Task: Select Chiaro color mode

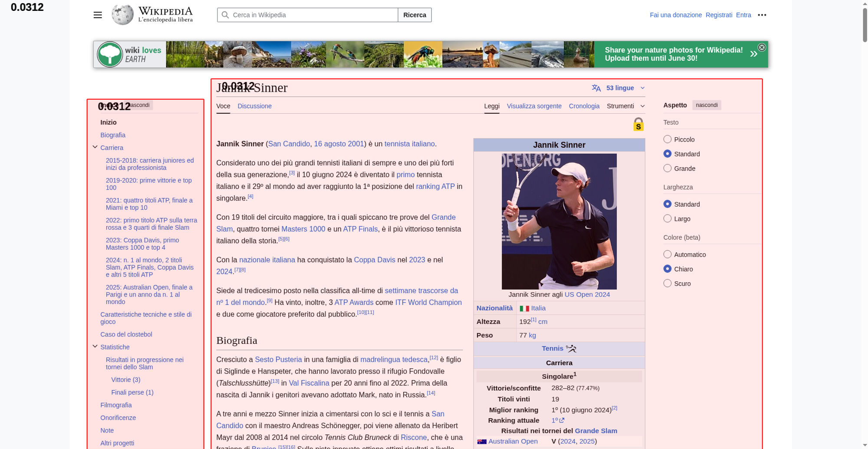Action: click(667, 269)
